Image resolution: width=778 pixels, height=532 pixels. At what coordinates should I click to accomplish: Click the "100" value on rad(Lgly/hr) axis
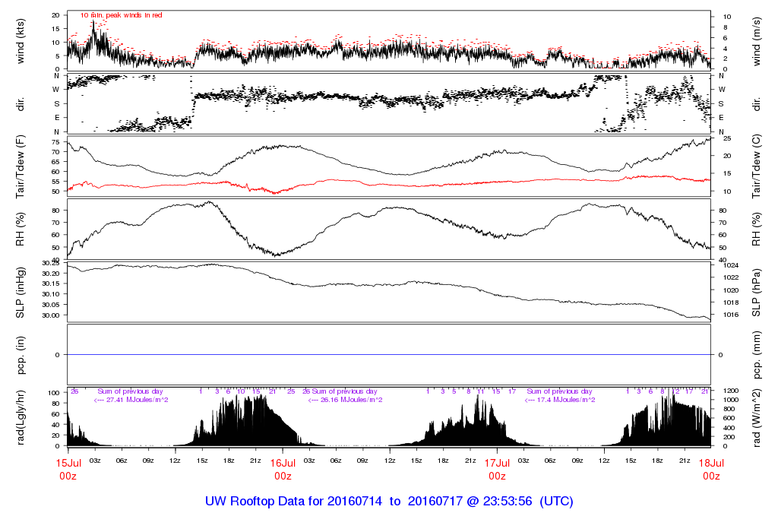tap(54, 393)
